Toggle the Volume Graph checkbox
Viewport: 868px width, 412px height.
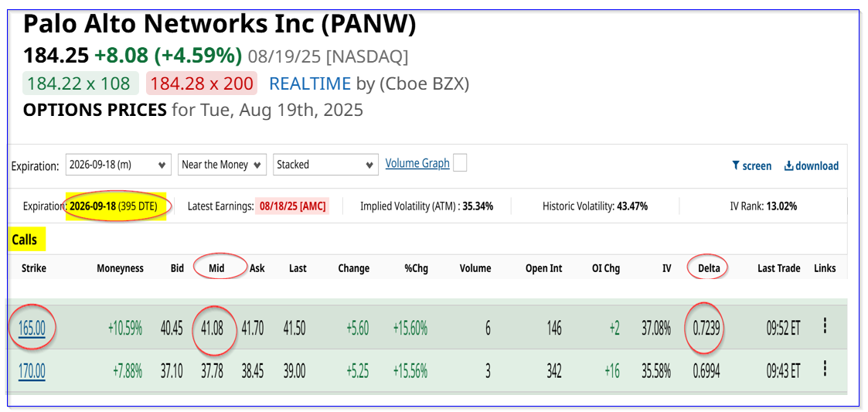coord(459,163)
